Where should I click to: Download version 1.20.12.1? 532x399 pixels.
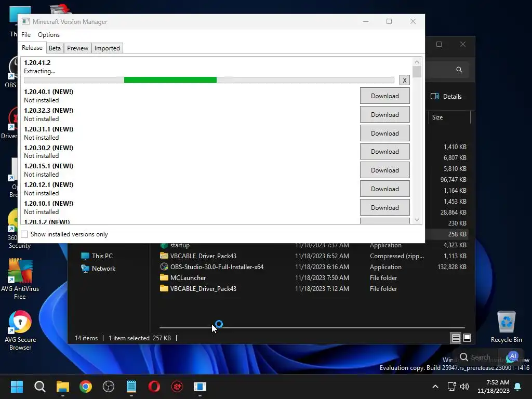tap(385, 189)
